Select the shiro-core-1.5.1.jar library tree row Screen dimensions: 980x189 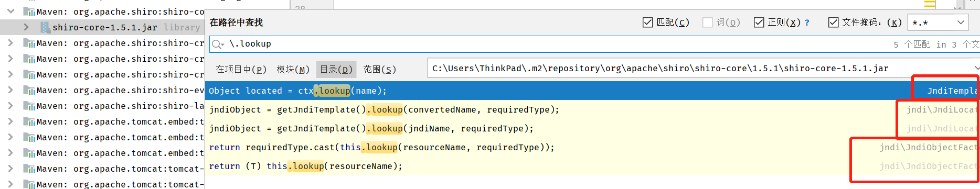tap(102, 27)
